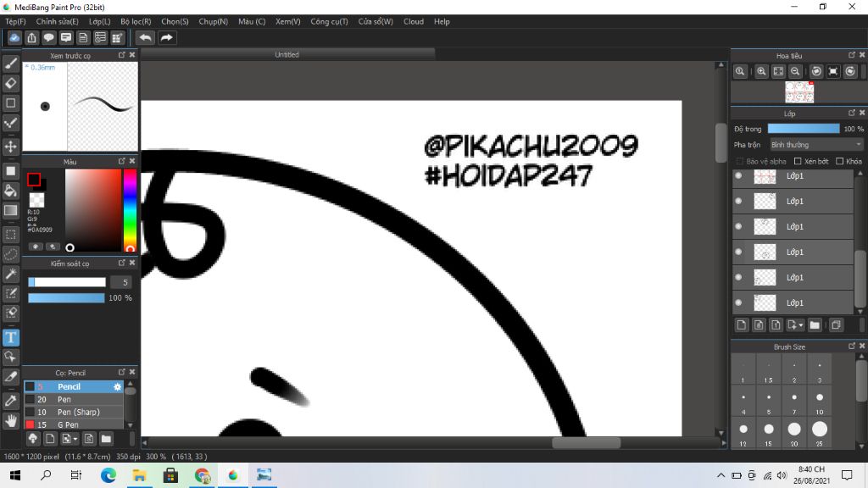Image resolution: width=868 pixels, height=488 pixels.
Task: Select the rectangular Select tool
Action: coord(10,235)
